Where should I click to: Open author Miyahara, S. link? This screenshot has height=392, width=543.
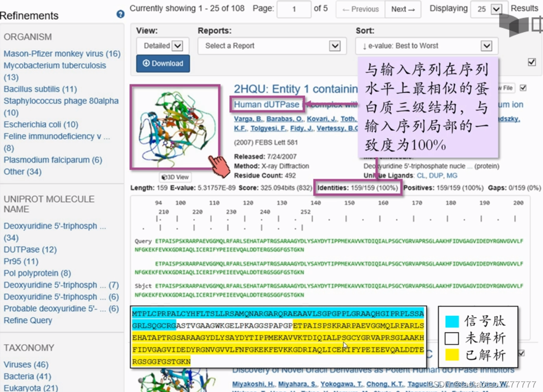(298, 384)
